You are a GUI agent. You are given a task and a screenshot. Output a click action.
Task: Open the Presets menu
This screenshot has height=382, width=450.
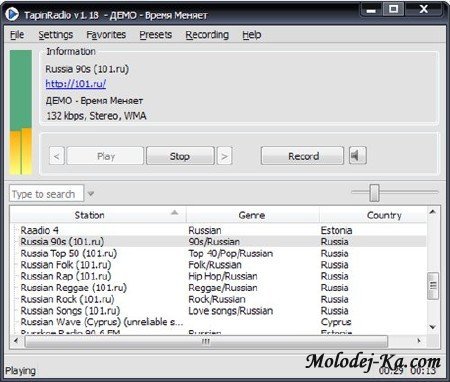click(156, 35)
